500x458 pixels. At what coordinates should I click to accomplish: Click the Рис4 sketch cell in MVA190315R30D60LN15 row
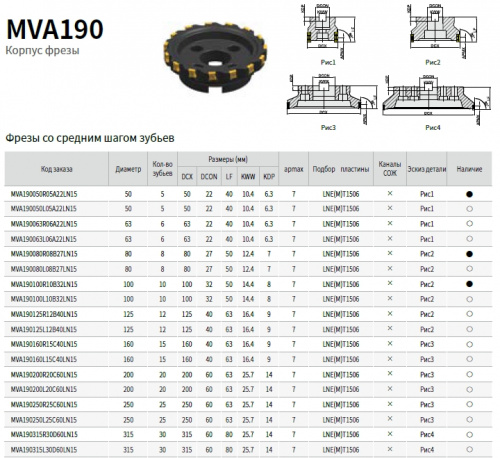pos(427,434)
